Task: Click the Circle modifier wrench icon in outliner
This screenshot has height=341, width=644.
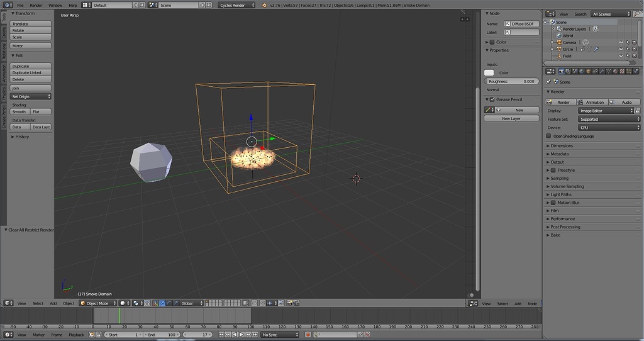Action: pyautogui.click(x=596, y=49)
